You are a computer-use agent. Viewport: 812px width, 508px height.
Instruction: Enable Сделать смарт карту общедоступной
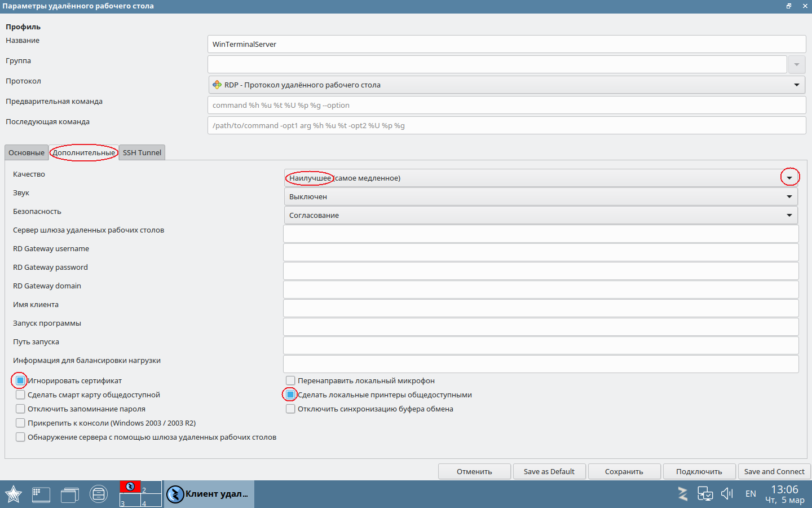[x=20, y=395]
